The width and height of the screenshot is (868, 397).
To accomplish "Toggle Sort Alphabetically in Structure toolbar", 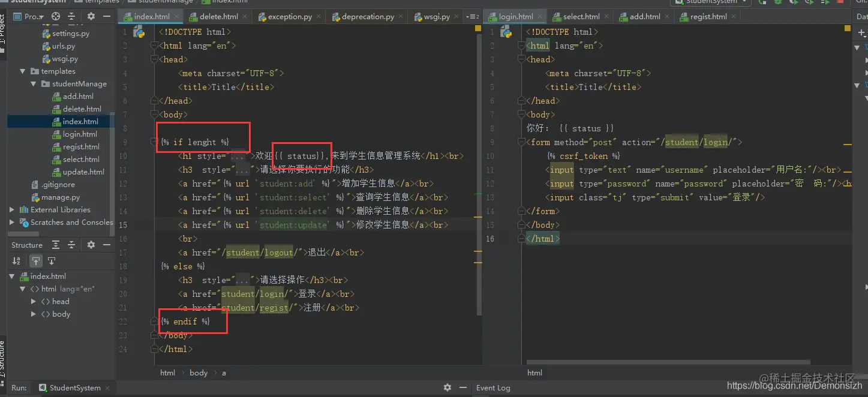I will (17, 261).
